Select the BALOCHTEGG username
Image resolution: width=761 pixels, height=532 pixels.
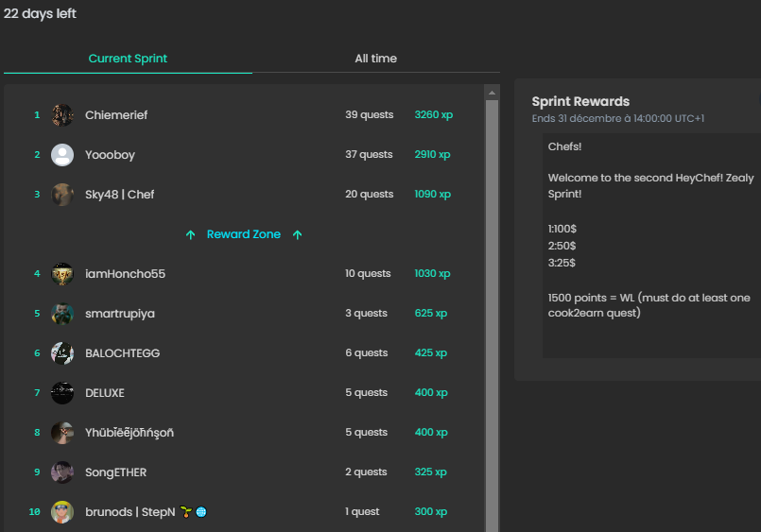123,353
